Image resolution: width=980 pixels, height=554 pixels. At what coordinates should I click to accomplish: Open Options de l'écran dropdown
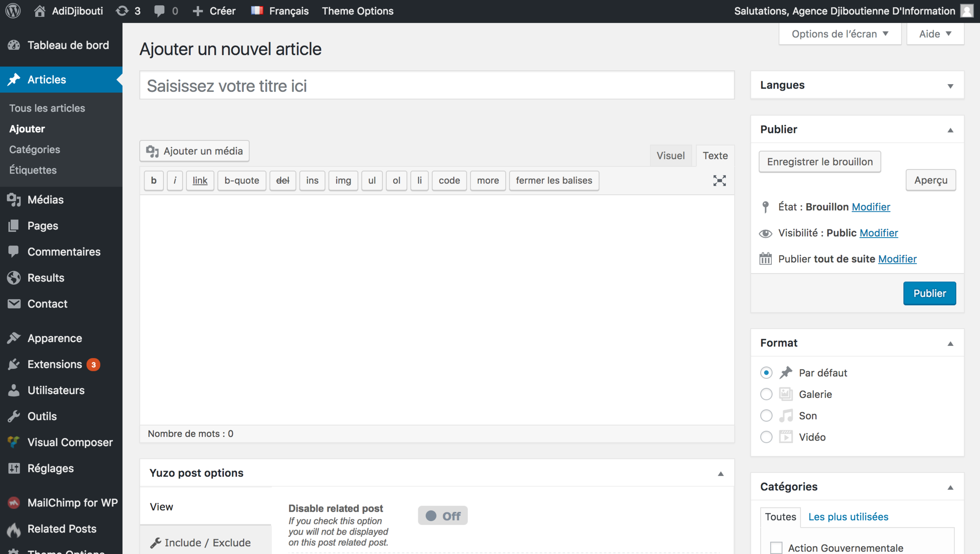pyautogui.click(x=840, y=34)
